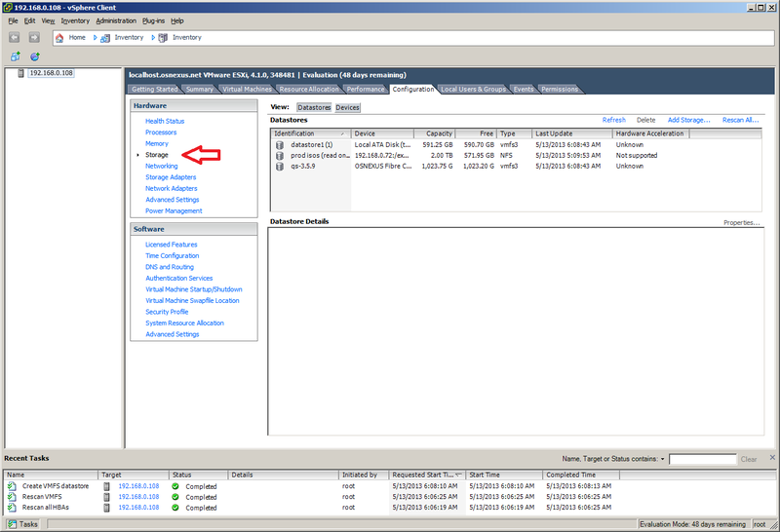Click 192.168.0.108 target link for Rescan all HBAs

click(x=138, y=508)
